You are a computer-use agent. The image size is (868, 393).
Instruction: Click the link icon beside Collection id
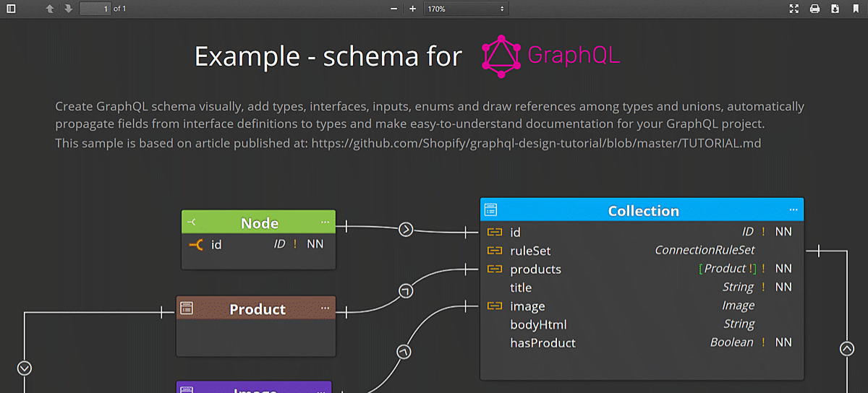[x=495, y=232]
